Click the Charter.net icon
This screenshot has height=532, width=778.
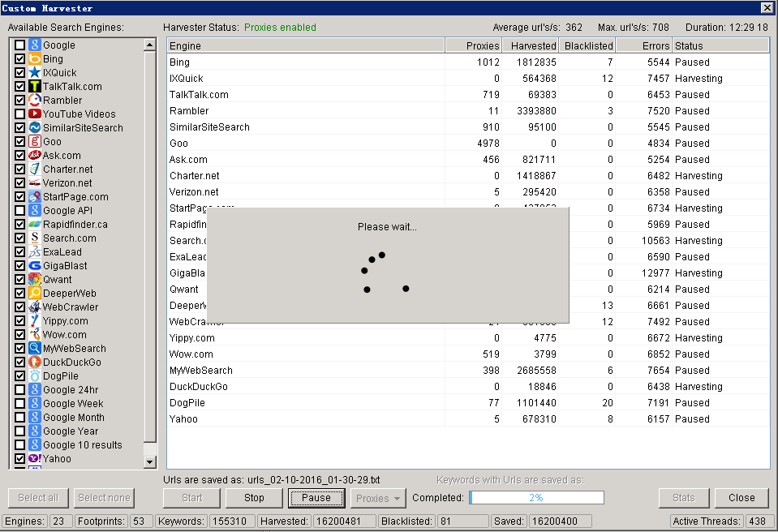tap(34, 169)
